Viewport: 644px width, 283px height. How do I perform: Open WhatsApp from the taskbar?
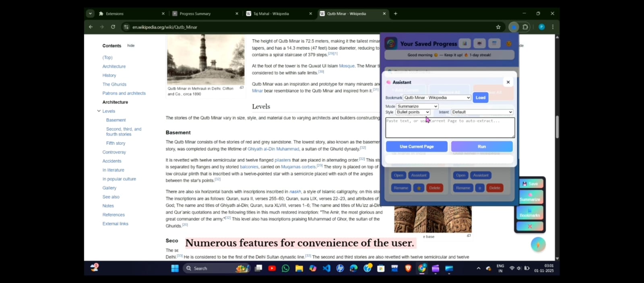[285, 268]
